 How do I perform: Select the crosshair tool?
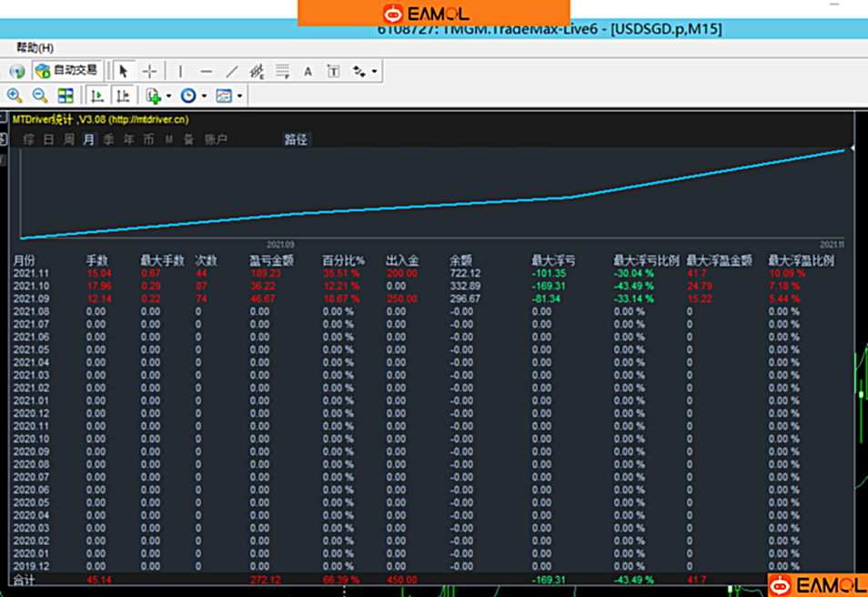(149, 71)
